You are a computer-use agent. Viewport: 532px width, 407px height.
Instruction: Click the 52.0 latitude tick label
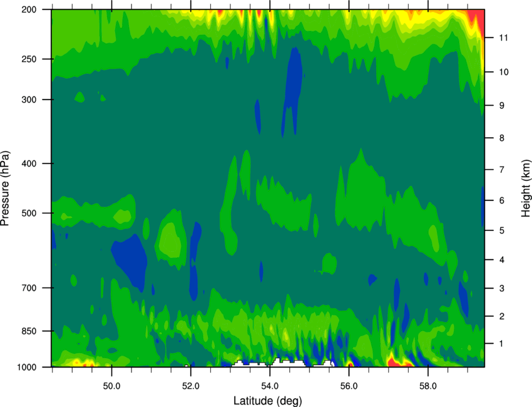point(191,386)
